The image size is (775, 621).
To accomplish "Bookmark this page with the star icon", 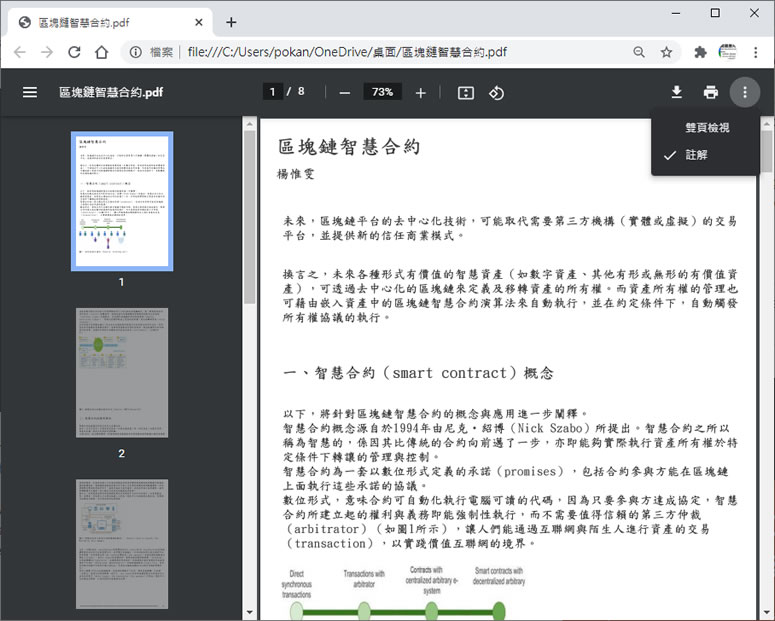I will [666, 52].
